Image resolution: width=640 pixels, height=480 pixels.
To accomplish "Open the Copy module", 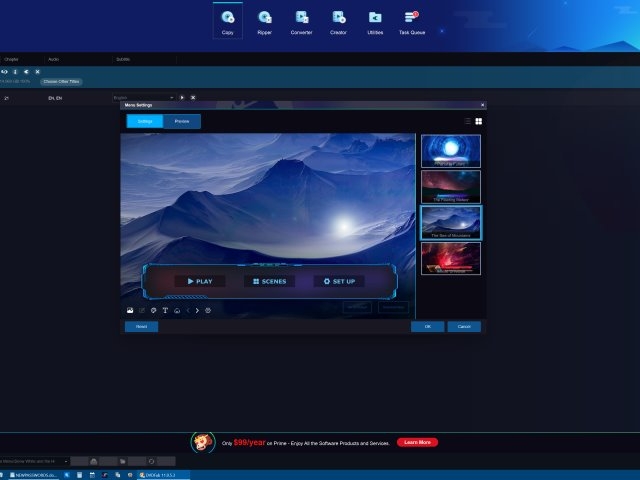I will tap(228, 21).
